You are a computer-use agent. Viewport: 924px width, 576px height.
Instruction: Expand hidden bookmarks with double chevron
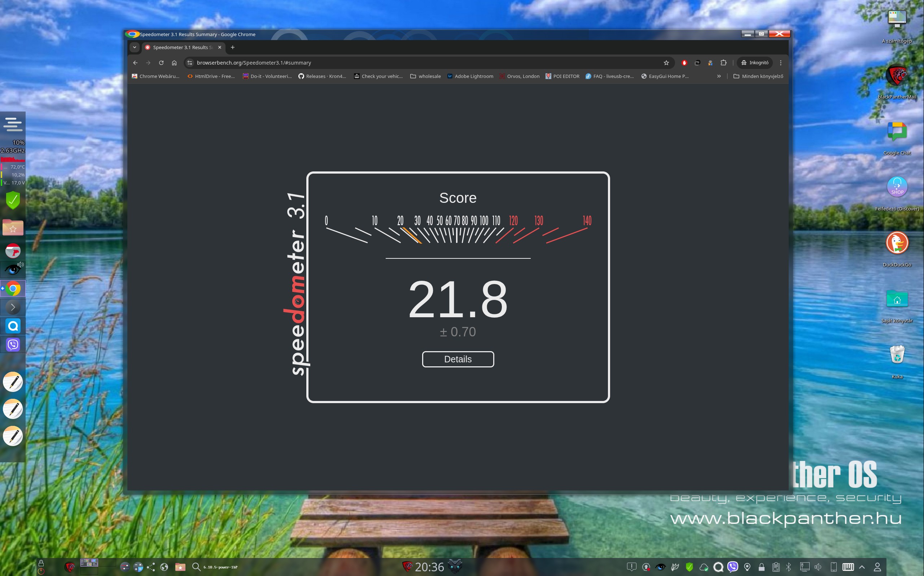coord(719,76)
